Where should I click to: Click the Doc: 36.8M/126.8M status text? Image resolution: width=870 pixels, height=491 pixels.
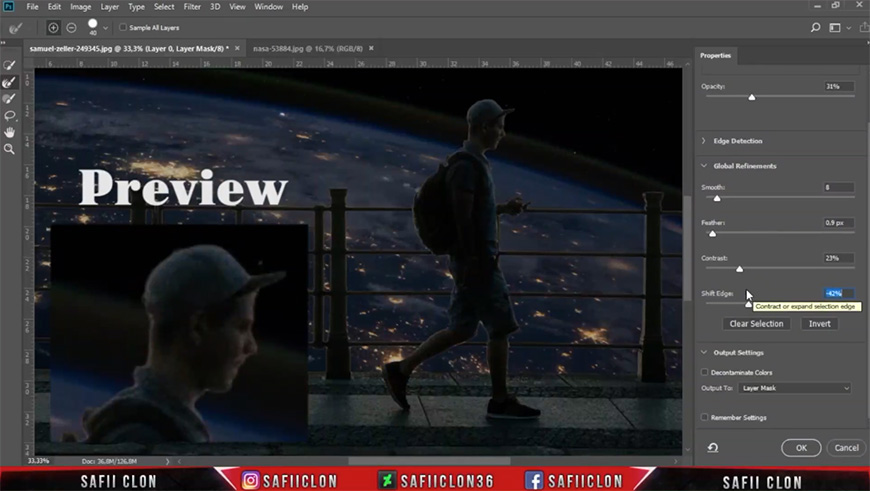pyautogui.click(x=109, y=461)
